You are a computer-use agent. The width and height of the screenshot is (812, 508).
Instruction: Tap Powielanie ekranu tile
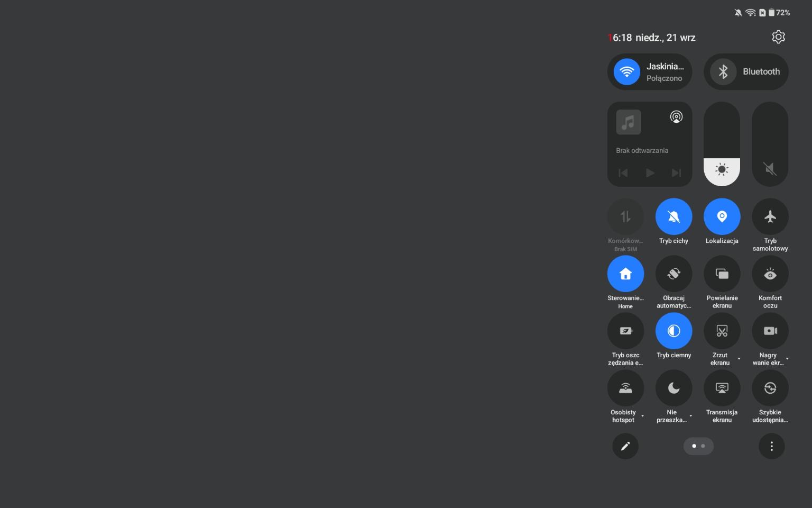click(722, 274)
